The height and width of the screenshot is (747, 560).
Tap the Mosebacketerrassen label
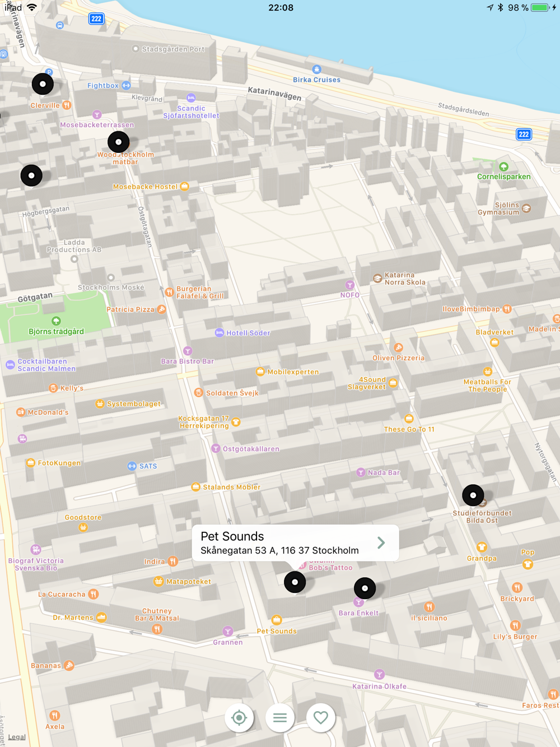coord(97,125)
